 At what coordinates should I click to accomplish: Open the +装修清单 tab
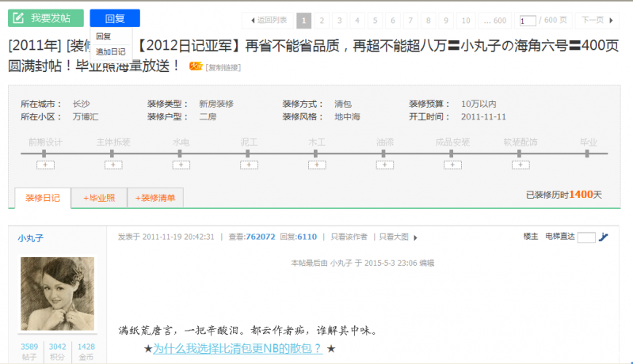156,198
